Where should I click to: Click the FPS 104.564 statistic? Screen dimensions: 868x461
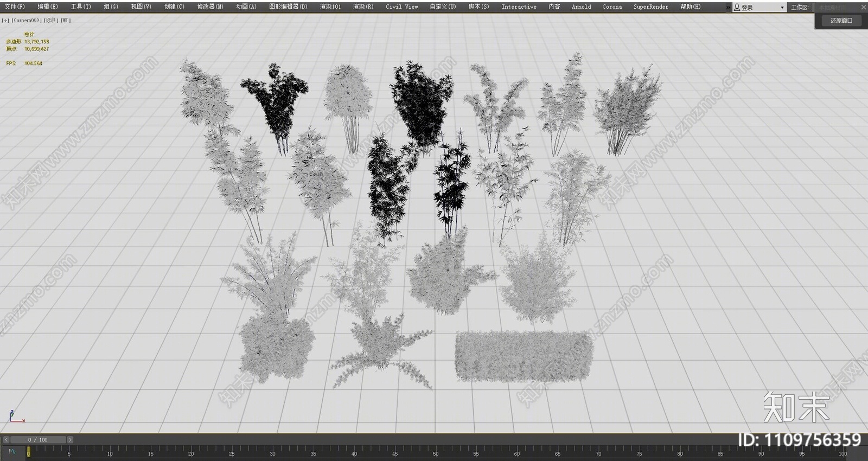[24, 63]
